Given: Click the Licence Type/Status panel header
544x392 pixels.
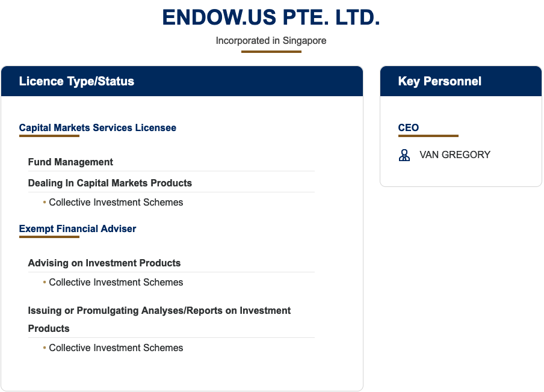Looking at the screenshot, I should pos(182,81).
